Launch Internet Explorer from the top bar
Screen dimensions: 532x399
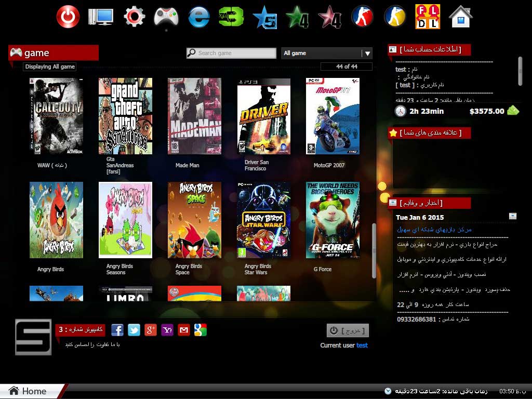tap(198, 17)
